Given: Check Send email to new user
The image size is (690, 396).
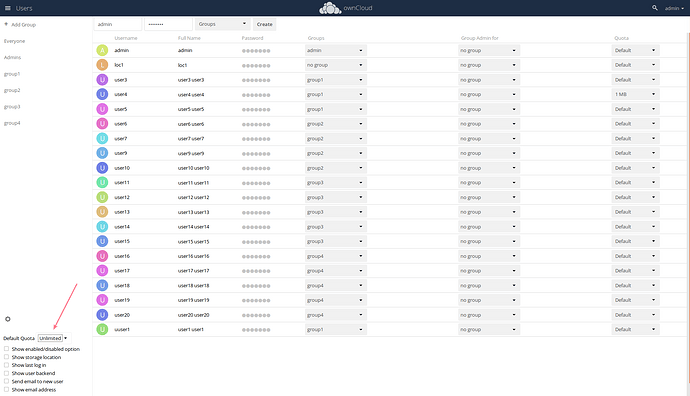Looking at the screenshot, I should (6, 381).
